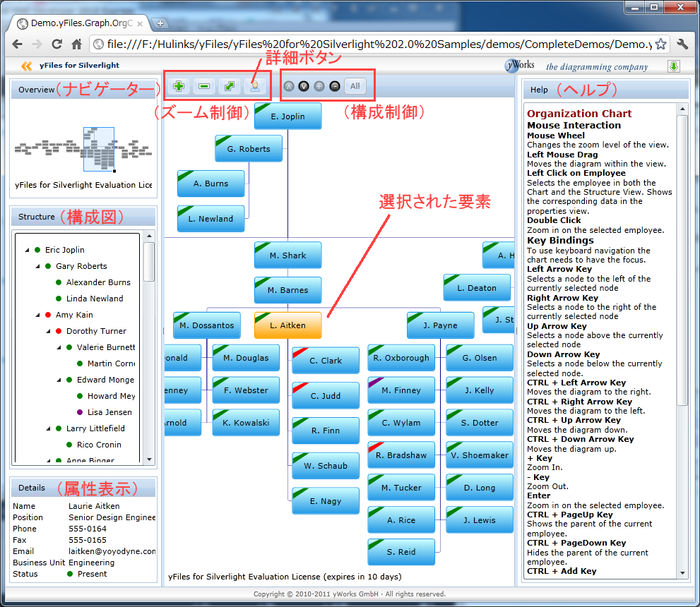
Task: Select the C. Clark chart node
Action: click(326, 361)
